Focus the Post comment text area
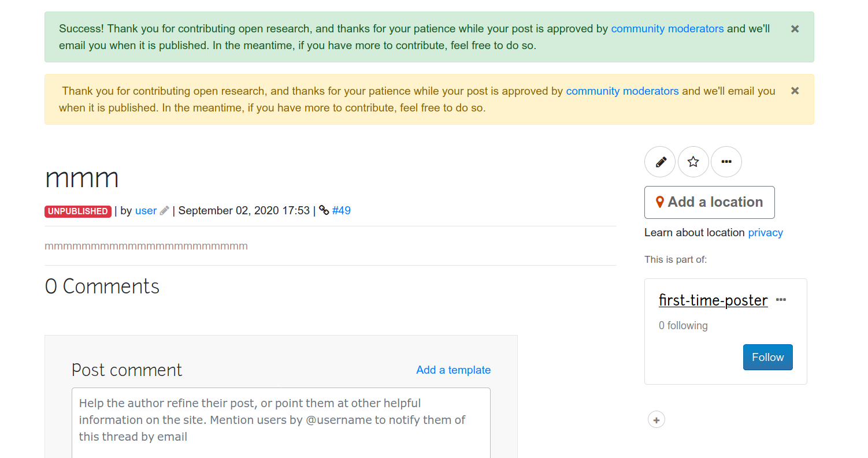 pos(281,422)
